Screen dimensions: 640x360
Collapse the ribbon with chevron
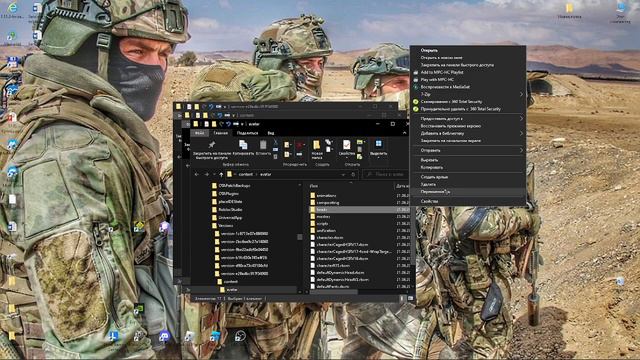tap(404, 133)
